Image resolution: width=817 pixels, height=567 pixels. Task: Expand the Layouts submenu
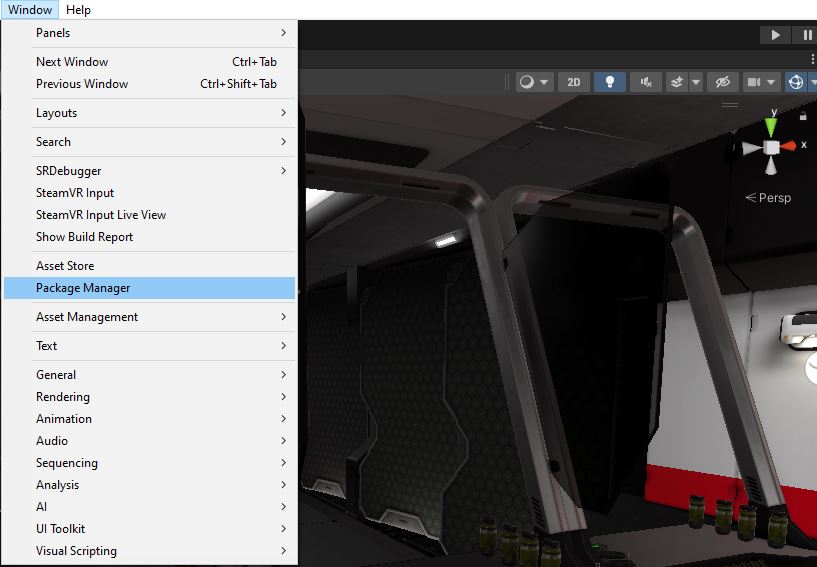click(150, 113)
